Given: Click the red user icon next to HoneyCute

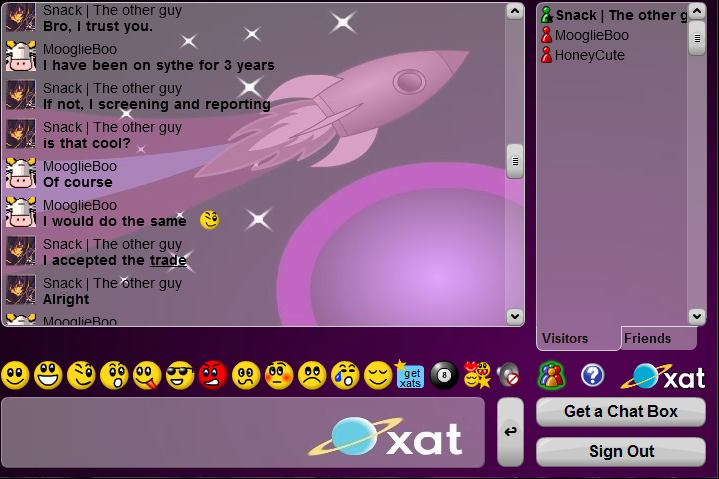Looking at the screenshot, I should (x=546, y=55).
